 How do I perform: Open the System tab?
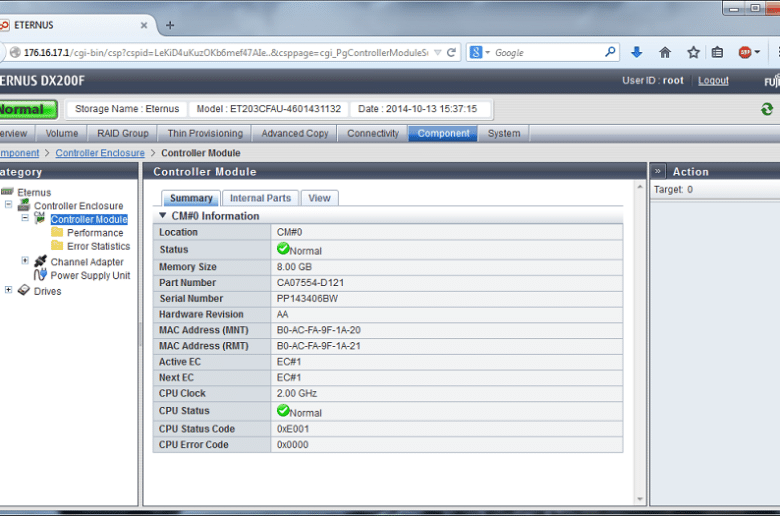click(504, 133)
